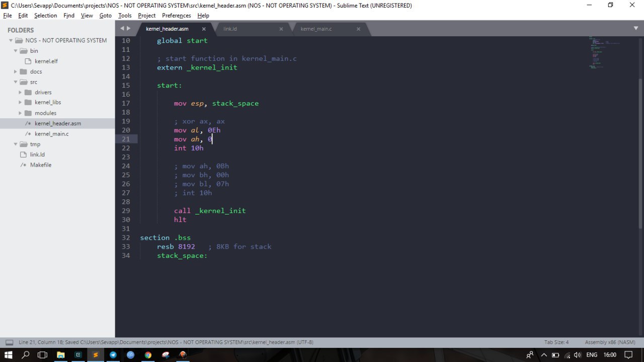The image size is (644, 362).
Task: Change syntax Assembly x86 (NASM) in status bar
Action: [x=610, y=342]
